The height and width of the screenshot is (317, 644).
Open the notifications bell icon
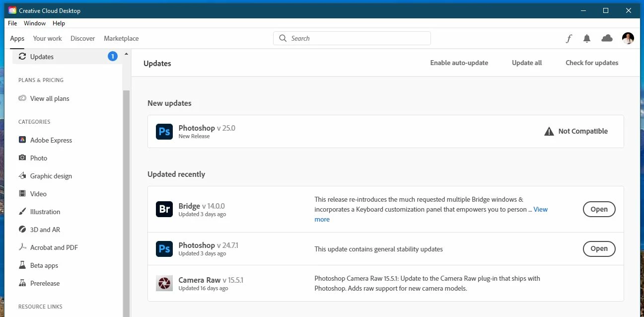(x=587, y=38)
